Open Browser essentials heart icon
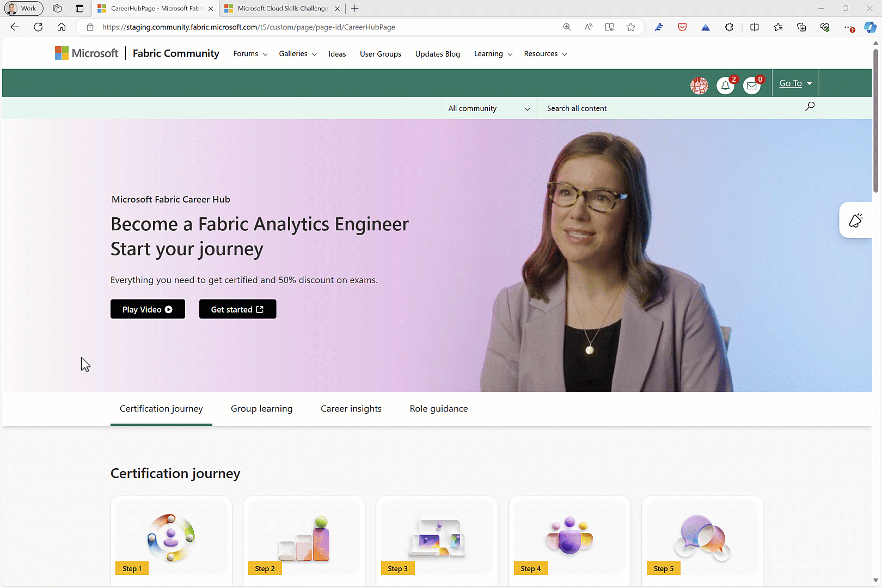Viewport: 882px width, 588px height. (x=825, y=27)
